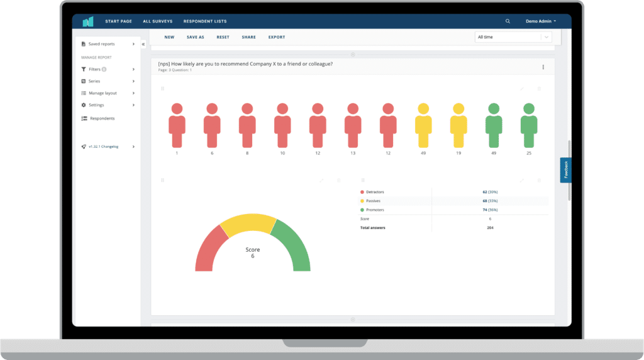The image size is (644, 360).
Task: Click the rocket icon beside Changelog
Action: 84,147
